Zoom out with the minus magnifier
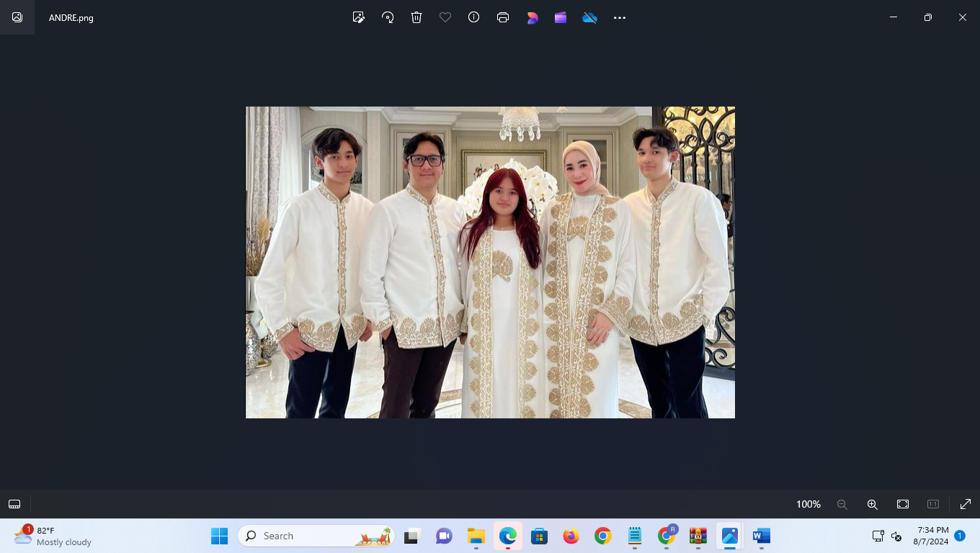This screenshot has height=553, width=980. coord(842,504)
